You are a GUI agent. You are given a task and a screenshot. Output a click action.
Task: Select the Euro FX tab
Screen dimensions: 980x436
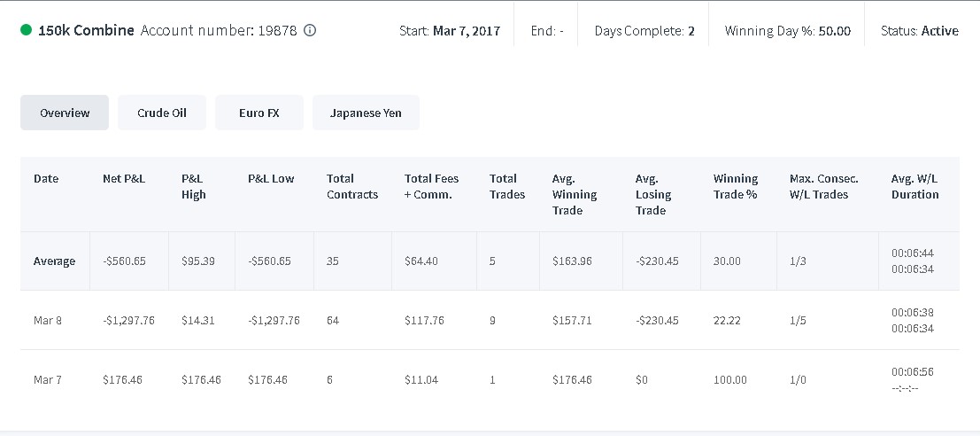259,113
